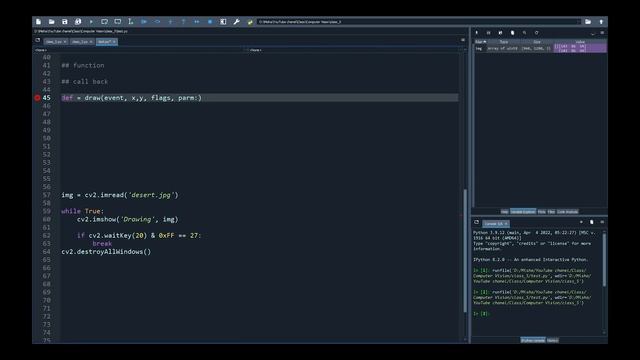The height and width of the screenshot is (360, 640).
Task: Run the current file
Action: (x=91, y=22)
